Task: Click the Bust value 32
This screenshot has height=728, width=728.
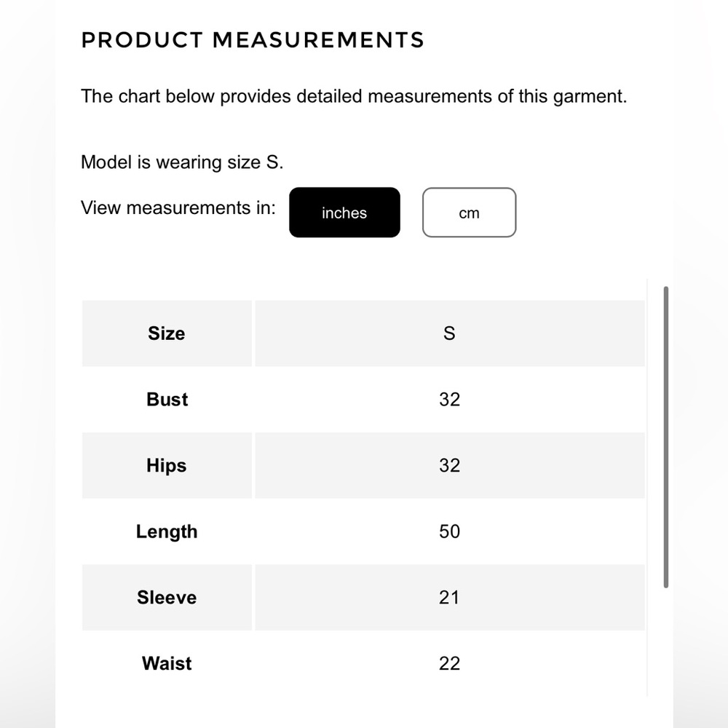Action: (x=449, y=399)
